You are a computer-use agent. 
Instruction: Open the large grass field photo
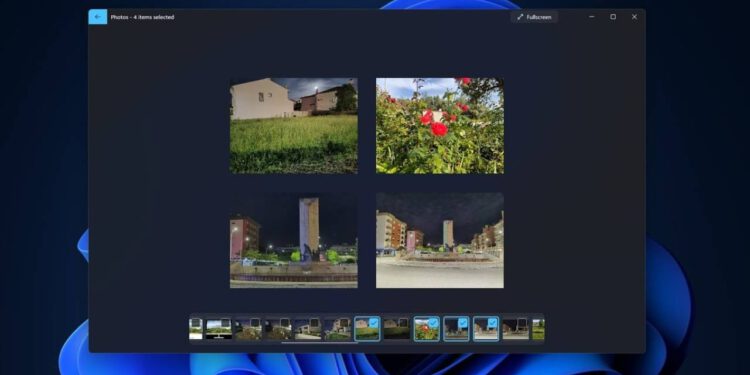point(294,126)
